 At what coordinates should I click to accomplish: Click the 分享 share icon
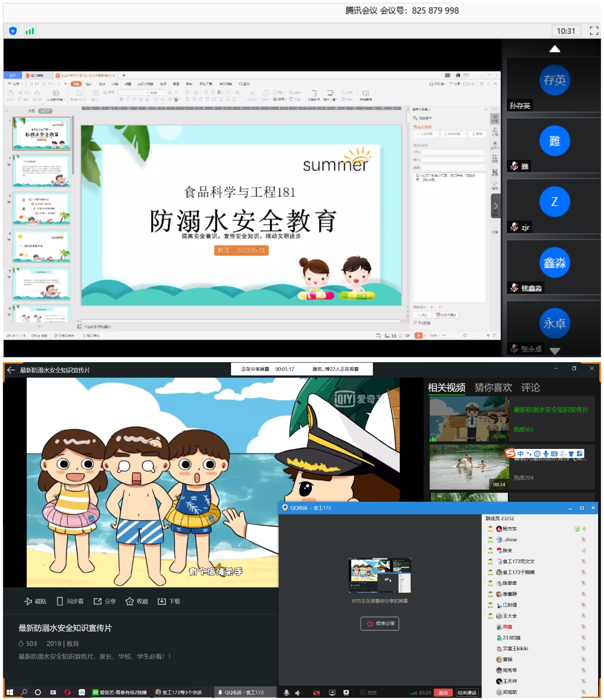(98, 601)
